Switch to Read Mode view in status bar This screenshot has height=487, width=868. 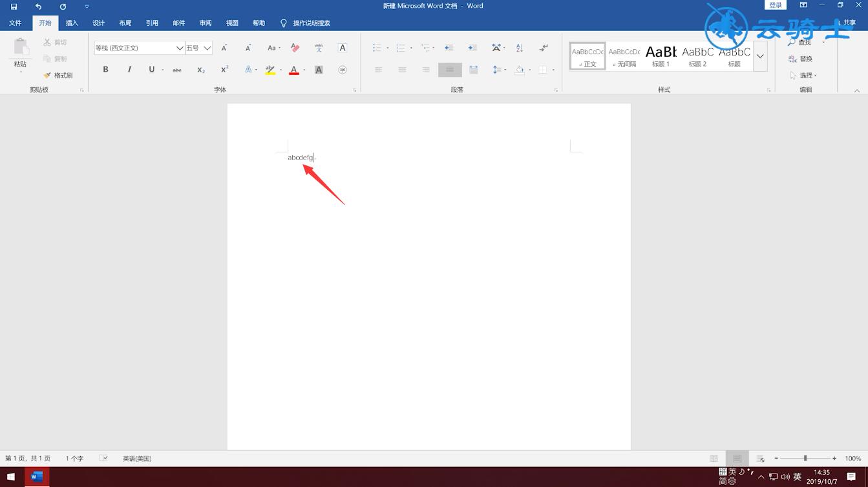pos(714,459)
